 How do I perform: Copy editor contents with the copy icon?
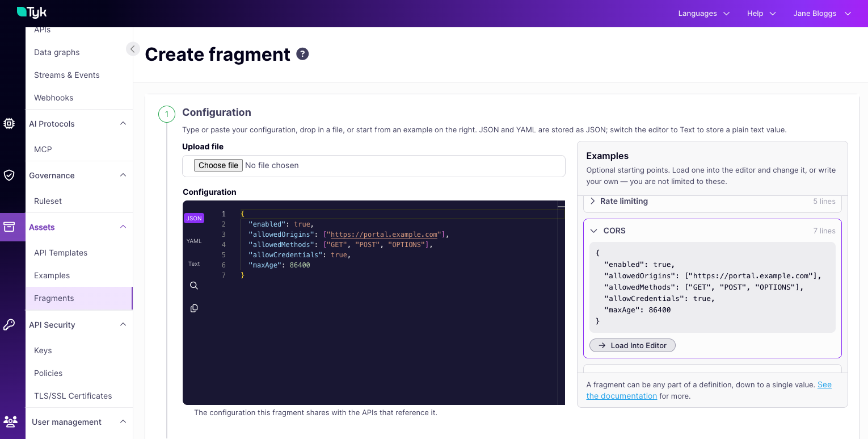click(x=194, y=308)
